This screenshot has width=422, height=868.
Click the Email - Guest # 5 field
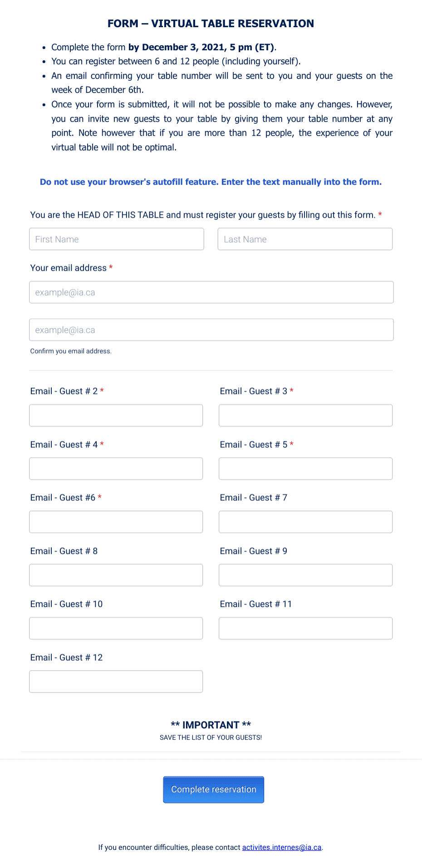[305, 469]
